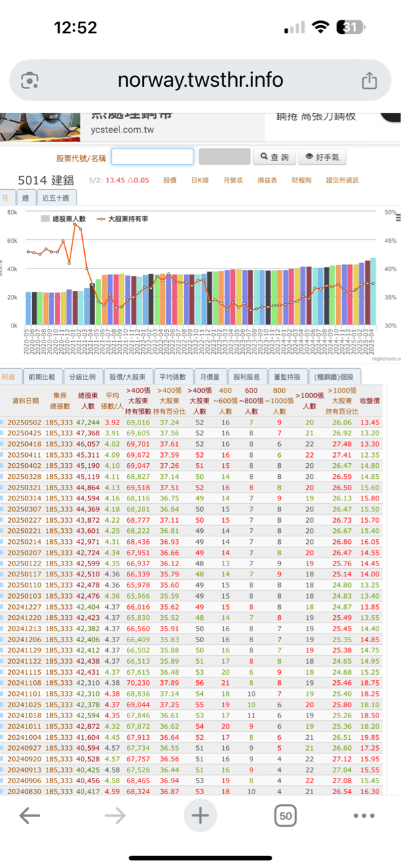The image size is (401, 868).
Task: Open the 證交所資訊 link
Action: tap(342, 180)
